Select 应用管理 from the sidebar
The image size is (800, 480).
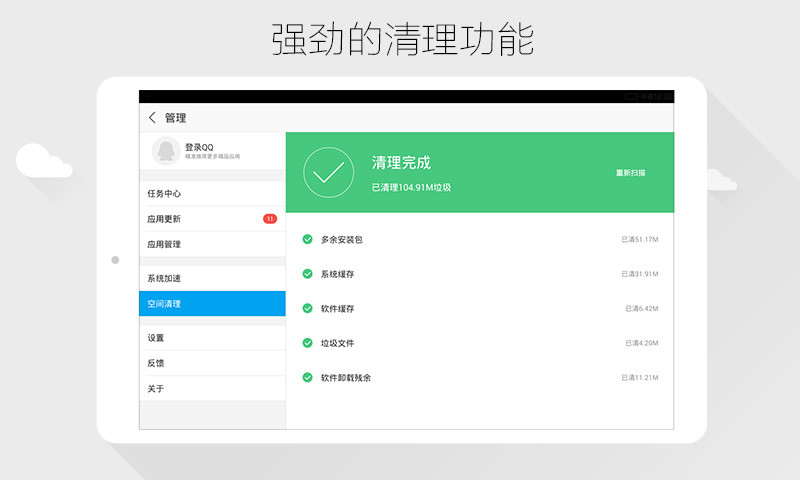[164, 244]
